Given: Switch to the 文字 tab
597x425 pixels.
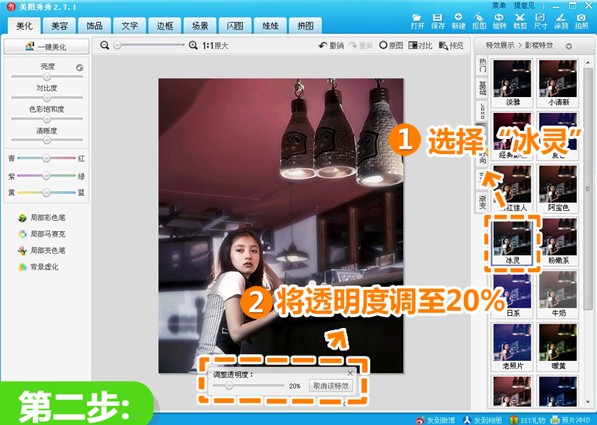Looking at the screenshot, I should pos(129,26).
